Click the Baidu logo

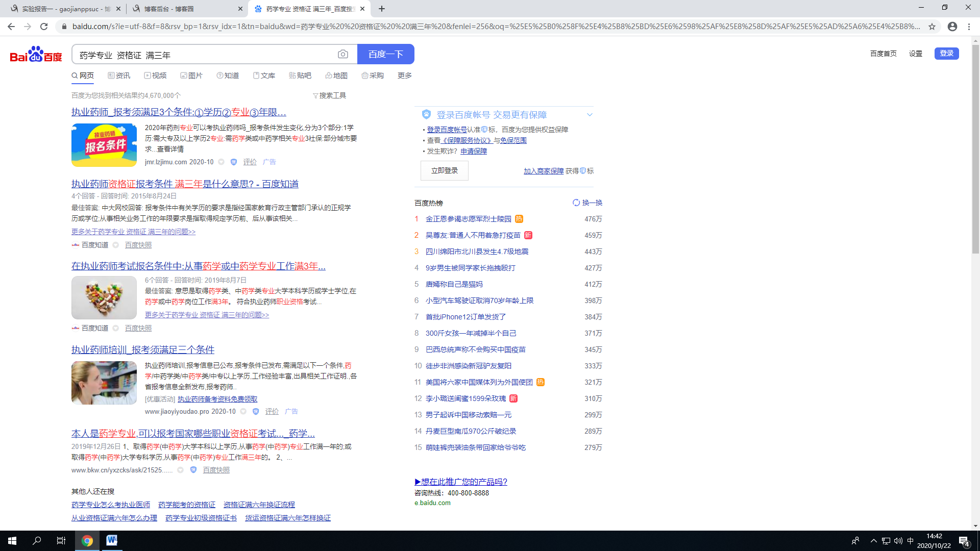tap(36, 54)
